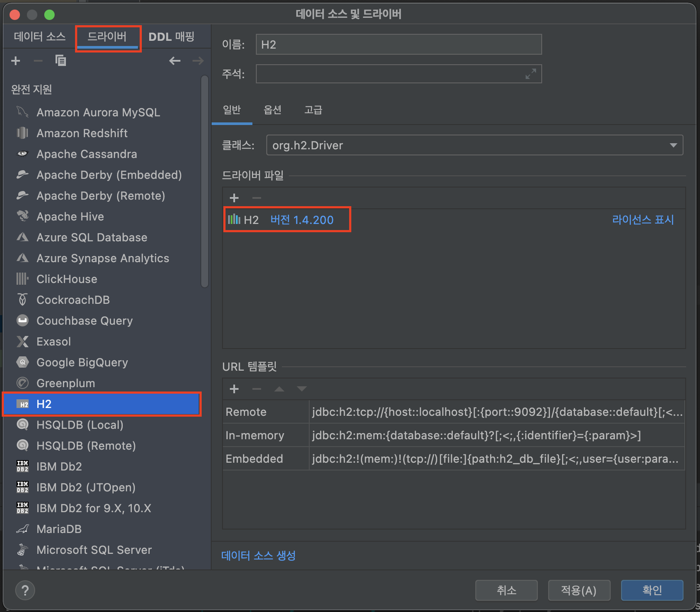700x612 pixels.
Task: Select the Apache Derby (Remote) driver
Action: point(101,195)
